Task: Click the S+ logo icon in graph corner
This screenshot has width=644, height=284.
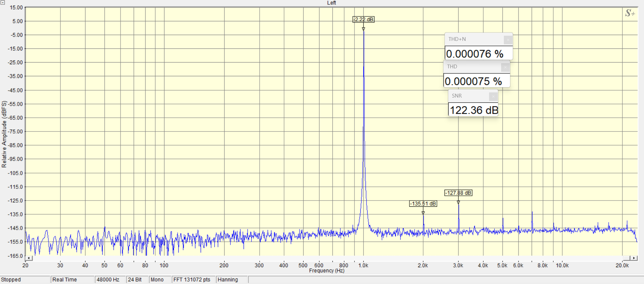Action: (630, 13)
